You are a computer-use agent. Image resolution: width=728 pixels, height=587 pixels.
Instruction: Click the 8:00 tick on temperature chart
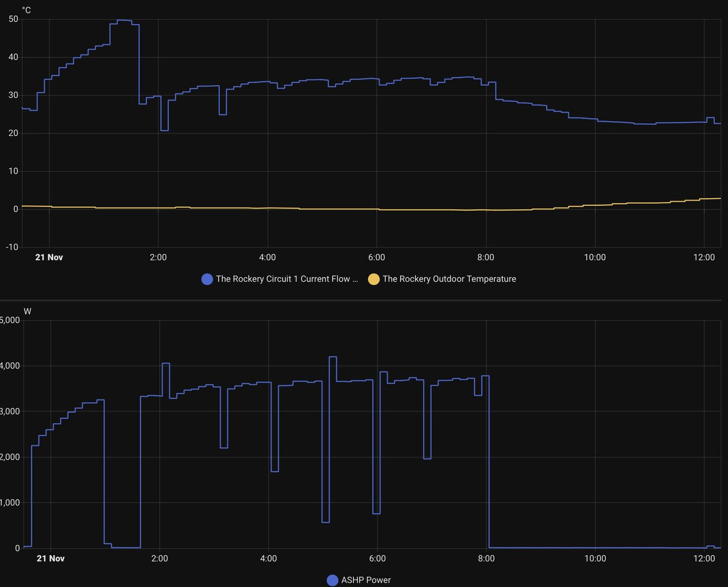pyautogui.click(x=486, y=257)
